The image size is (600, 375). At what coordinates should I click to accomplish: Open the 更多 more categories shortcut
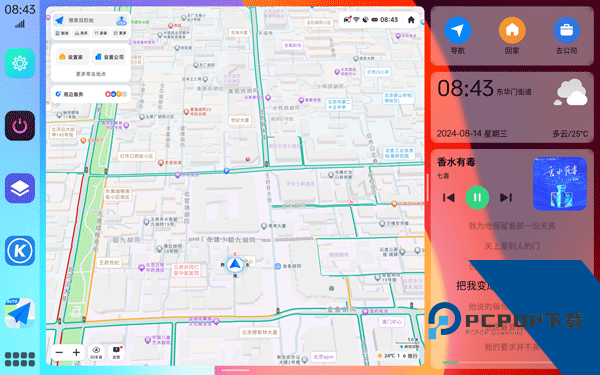coord(120,33)
